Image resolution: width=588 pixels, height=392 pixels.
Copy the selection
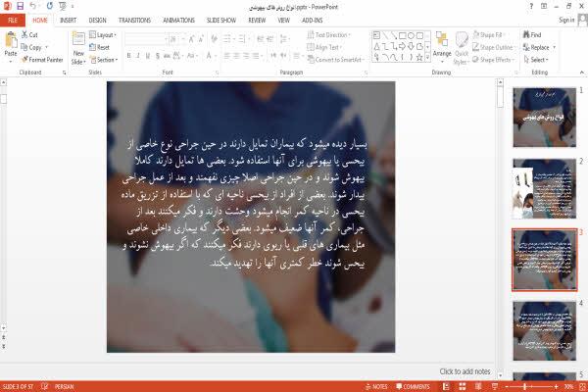(x=31, y=47)
